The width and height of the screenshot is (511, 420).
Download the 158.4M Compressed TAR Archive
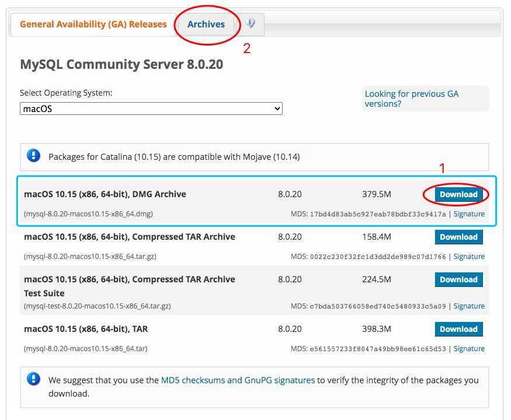pyautogui.click(x=458, y=237)
